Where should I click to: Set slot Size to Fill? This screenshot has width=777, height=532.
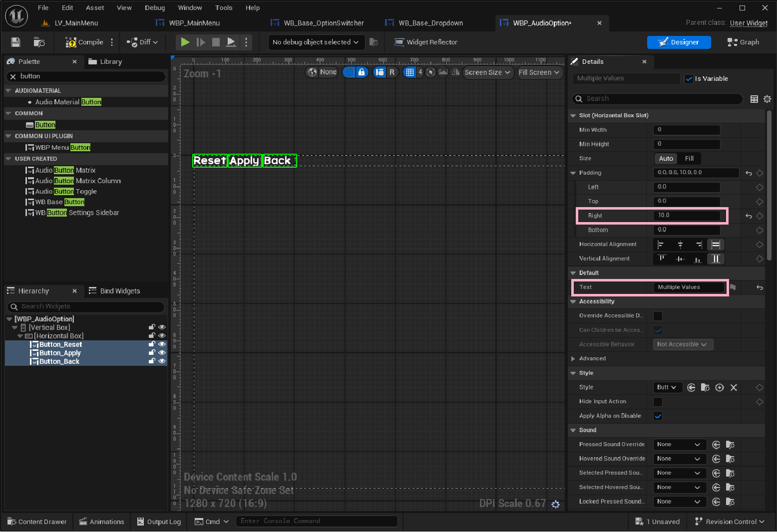click(x=690, y=159)
